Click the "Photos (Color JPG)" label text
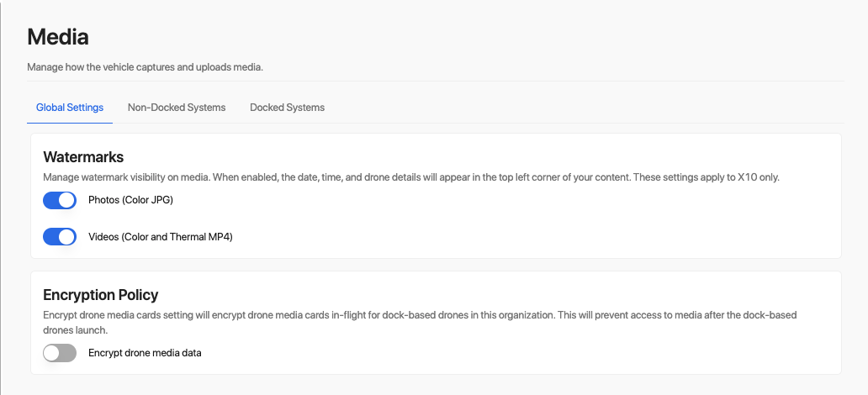The height and width of the screenshot is (395, 868). click(130, 200)
